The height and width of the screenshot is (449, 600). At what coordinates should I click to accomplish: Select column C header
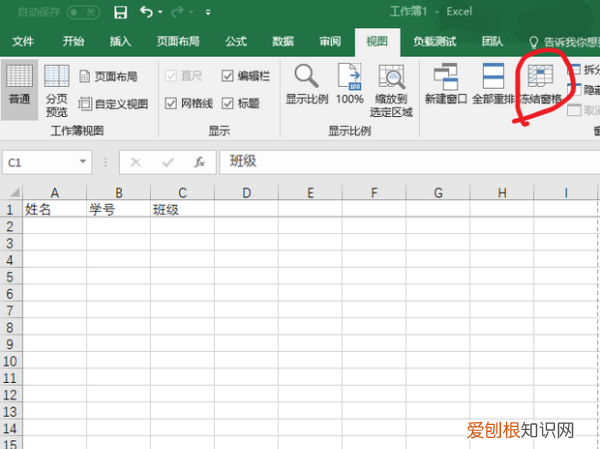coord(183,193)
